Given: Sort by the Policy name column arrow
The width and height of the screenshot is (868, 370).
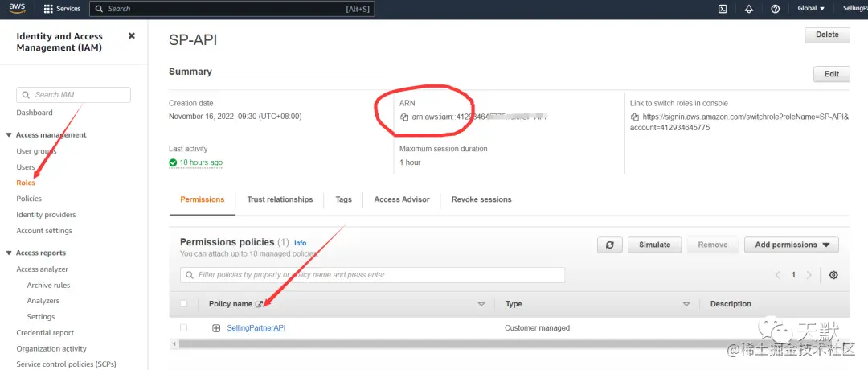Looking at the screenshot, I should [481, 304].
